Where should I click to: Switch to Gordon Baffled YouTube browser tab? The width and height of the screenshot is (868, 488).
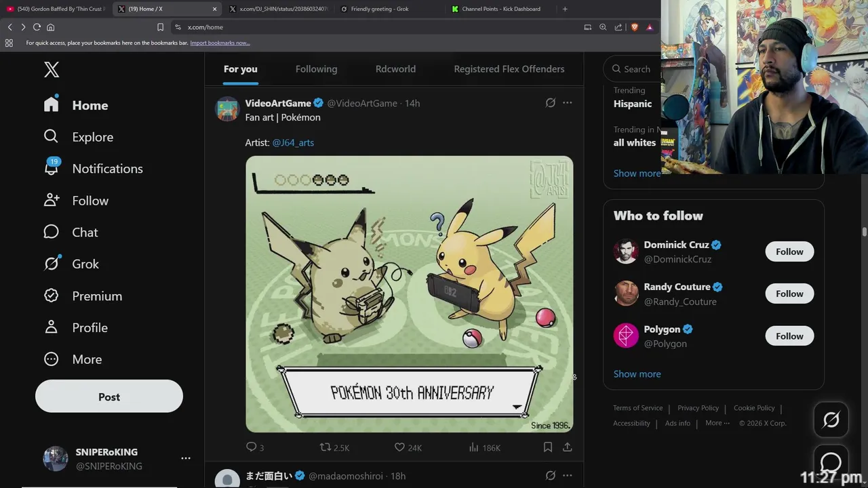click(x=56, y=9)
